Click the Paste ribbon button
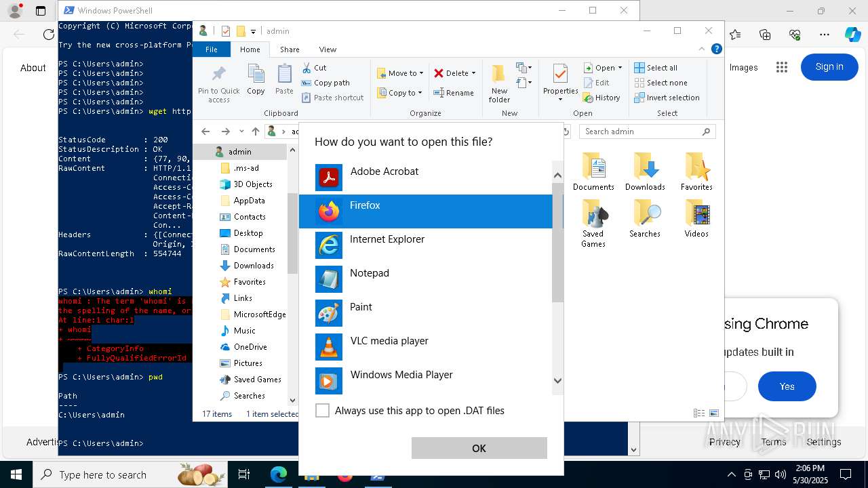 pyautogui.click(x=284, y=80)
